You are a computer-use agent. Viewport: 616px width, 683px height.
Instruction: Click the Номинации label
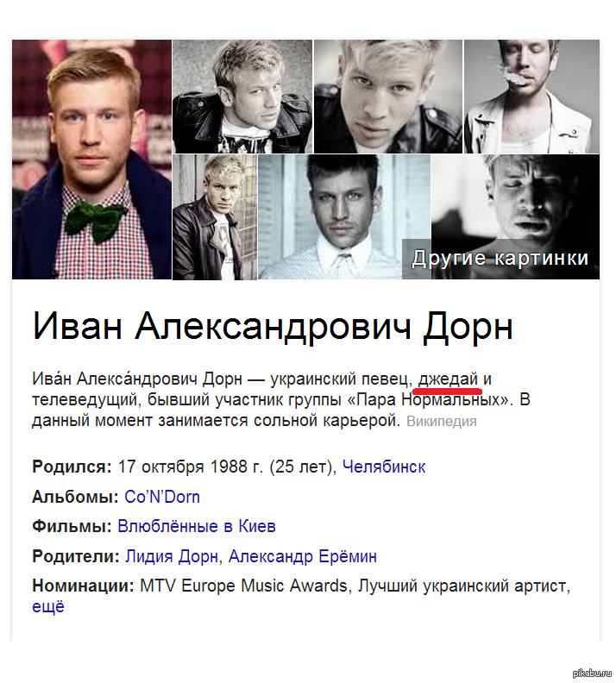(83, 586)
